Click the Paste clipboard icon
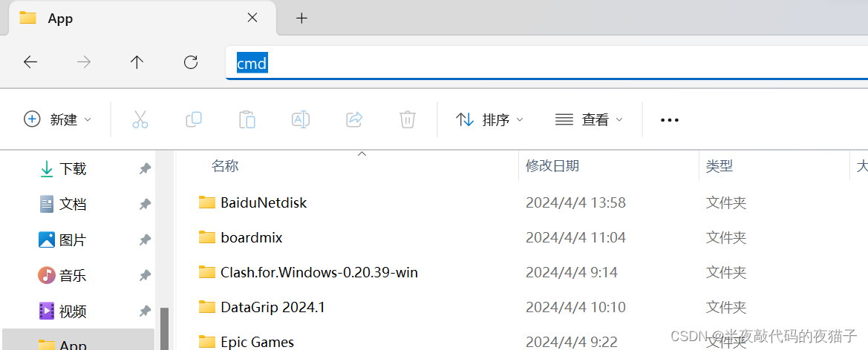 247,119
